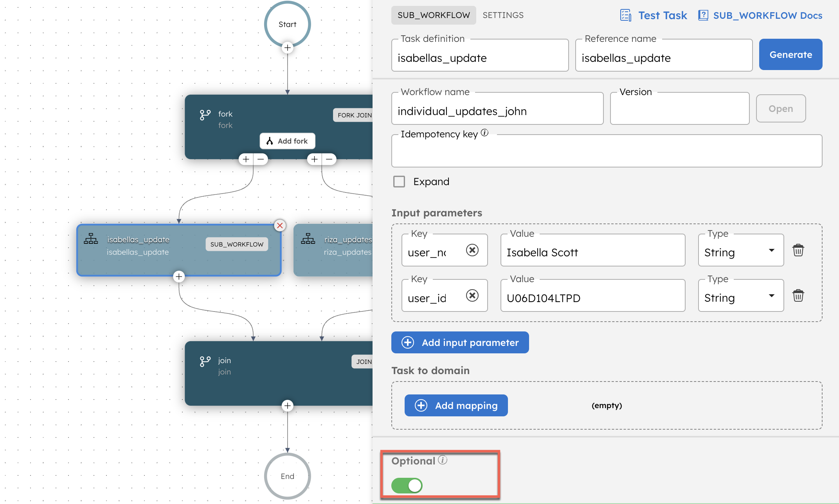
Task: Click the left branch plus icon on fork
Action: 246,159
